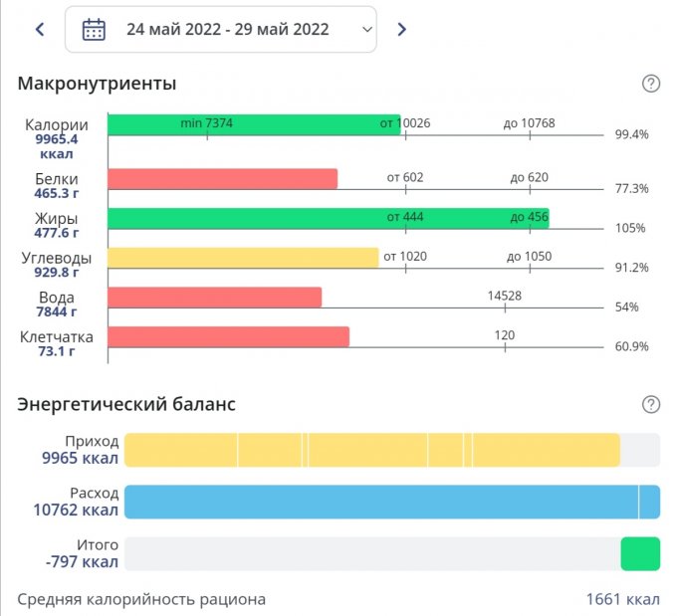The image size is (677, 616).
Task: Select the Калории 9965.4 ккал label
Action: coord(57,139)
